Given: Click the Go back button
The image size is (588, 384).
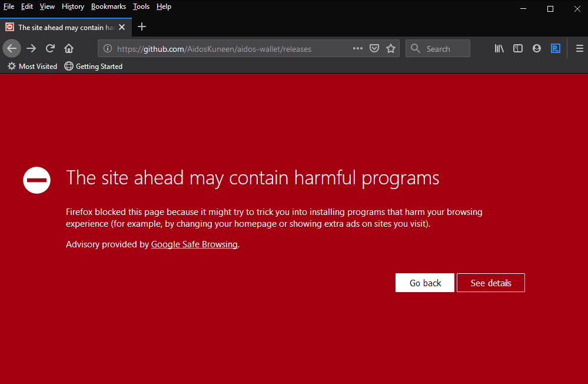Looking at the screenshot, I should [424, 283].
